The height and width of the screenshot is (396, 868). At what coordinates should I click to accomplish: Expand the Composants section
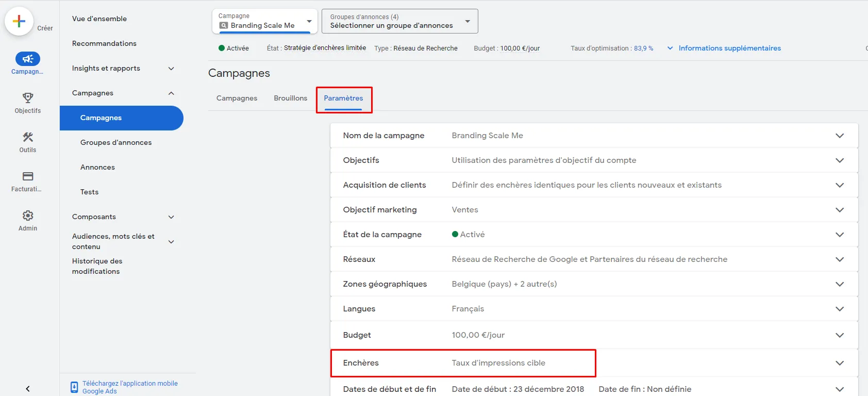(x=171, y=217)
